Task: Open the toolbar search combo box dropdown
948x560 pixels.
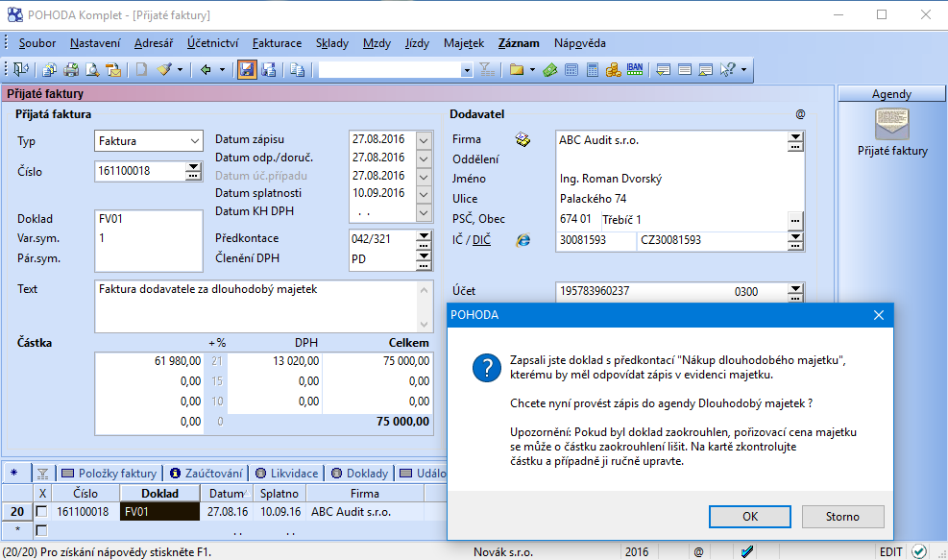Action: click(x=466, y=70)
